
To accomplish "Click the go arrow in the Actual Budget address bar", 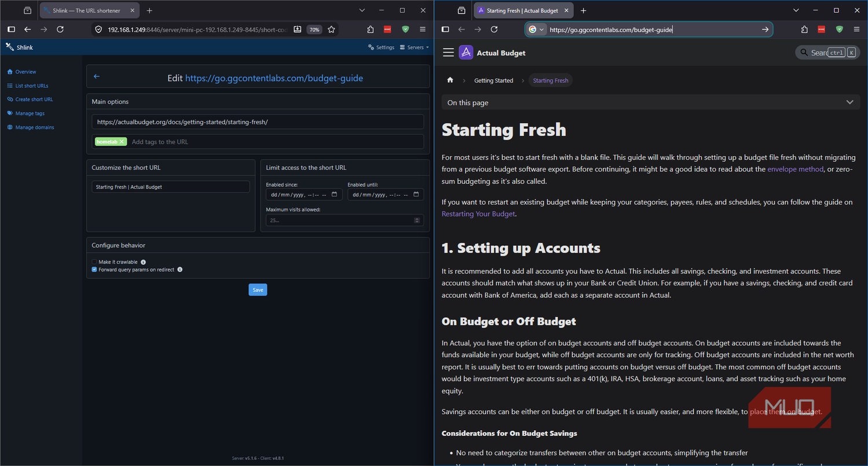I will coord(765,29).
